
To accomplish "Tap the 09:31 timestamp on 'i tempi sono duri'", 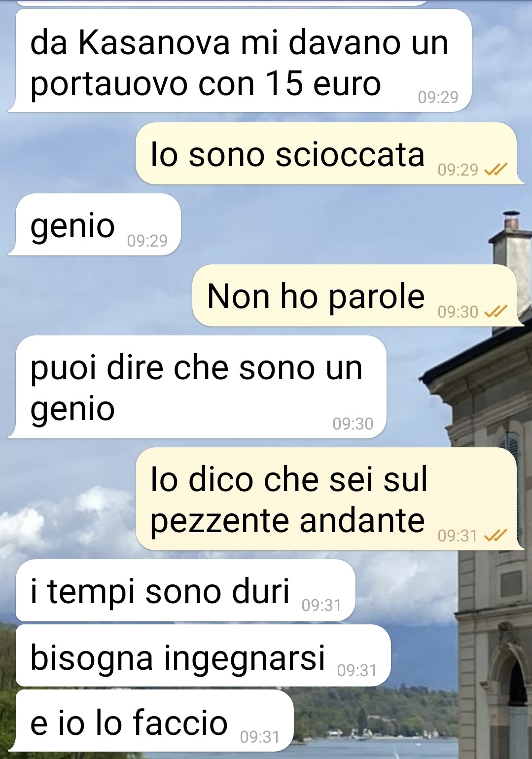I will point(321,605).
